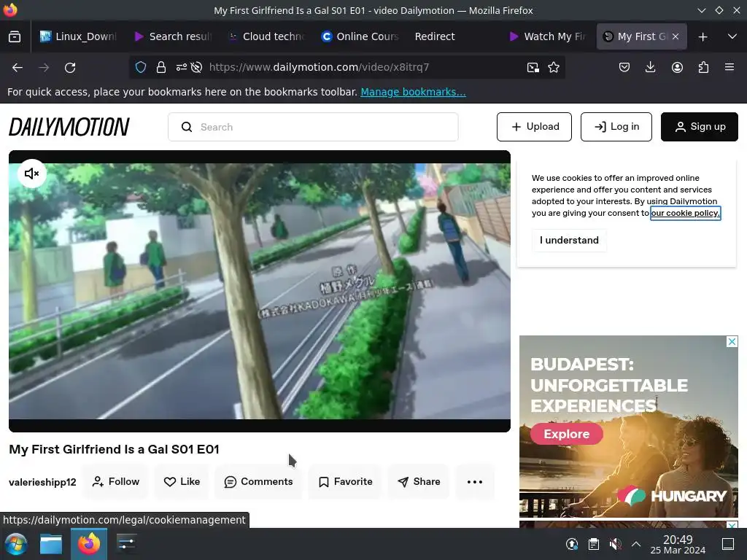Image resolution: width=747 pixels, height=560 pixels.
Task: Open system settings taskbar icon
Action: (126, 544)
